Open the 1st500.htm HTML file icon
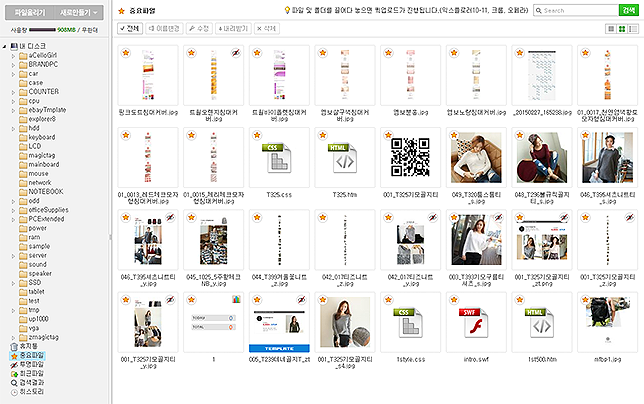 539,323
